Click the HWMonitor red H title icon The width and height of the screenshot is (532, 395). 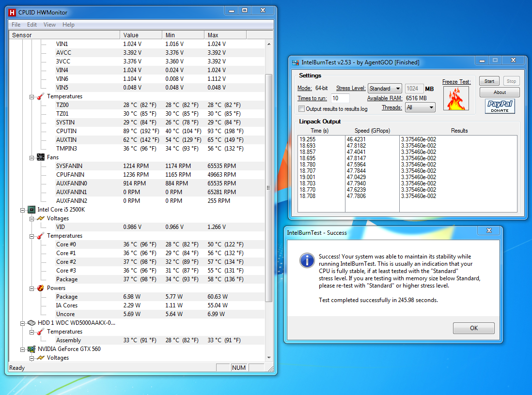[12, 13]
